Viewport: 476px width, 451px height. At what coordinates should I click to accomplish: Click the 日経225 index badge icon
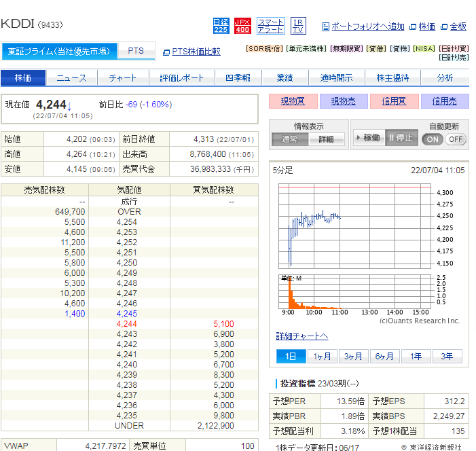tap(221, 26)
